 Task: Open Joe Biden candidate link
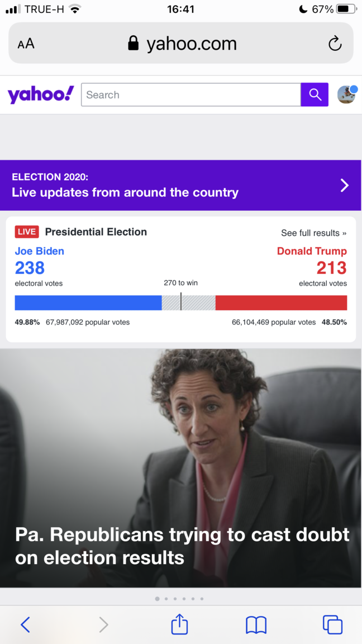pos(39,251)
